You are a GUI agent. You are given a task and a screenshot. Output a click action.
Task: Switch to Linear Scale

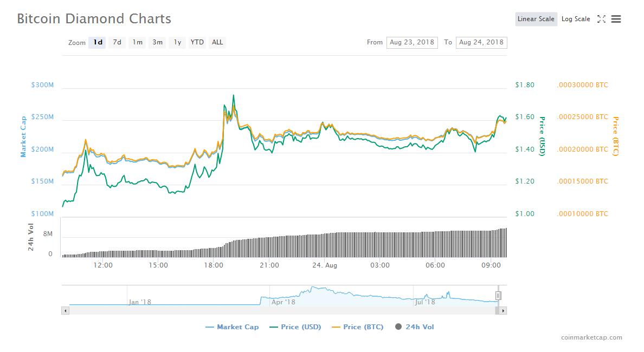(x=536, y=19)
